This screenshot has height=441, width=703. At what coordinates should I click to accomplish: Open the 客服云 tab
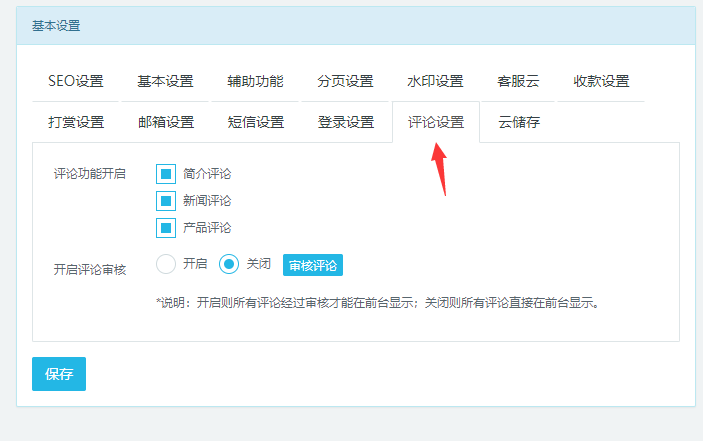520,82
